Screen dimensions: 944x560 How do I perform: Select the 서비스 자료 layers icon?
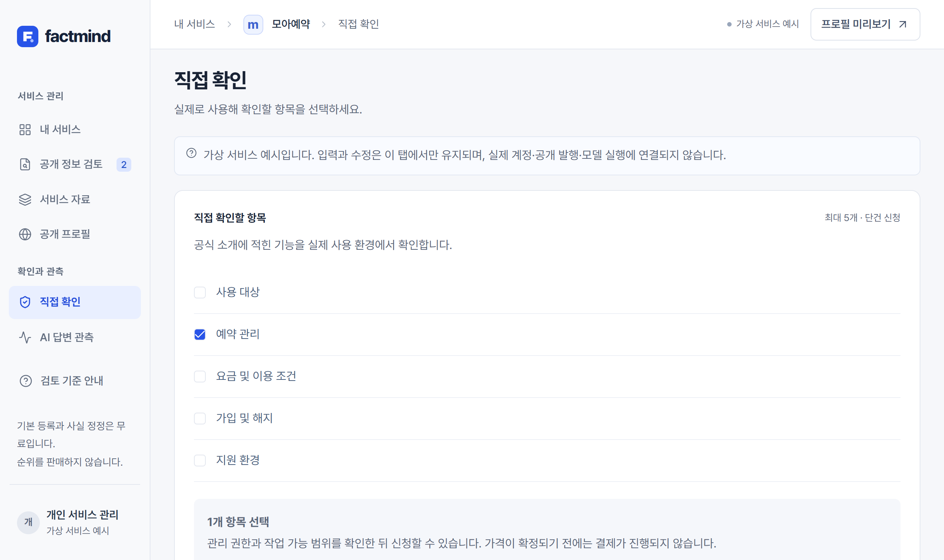(x=25, y=200)
